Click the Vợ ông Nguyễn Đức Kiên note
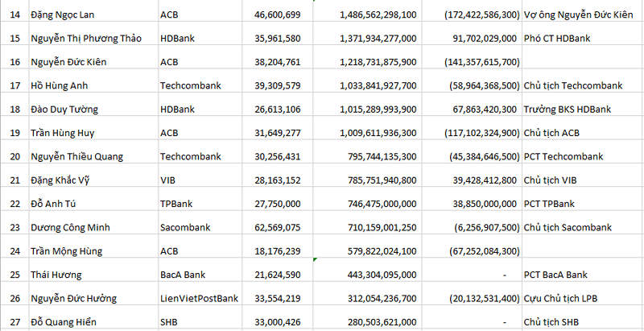The image size is (644, 331). [582, 15]
